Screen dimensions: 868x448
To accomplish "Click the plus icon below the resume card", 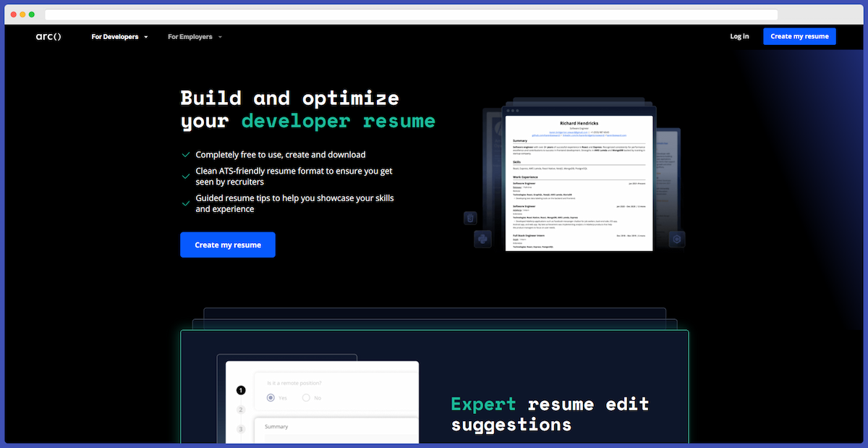I will 482,238.
